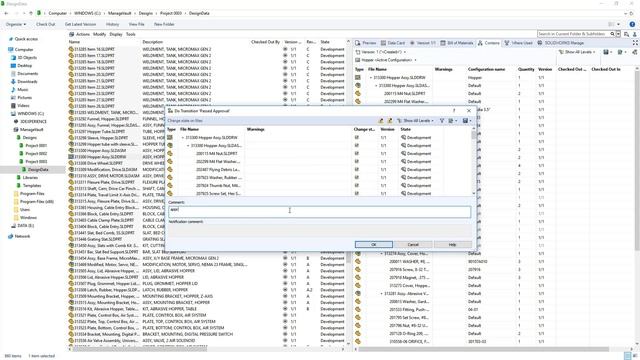The image size is (640, 360).
Task: Toggle change state checkbox for 202487 Flying Debris
Action: tap(357, 169)
